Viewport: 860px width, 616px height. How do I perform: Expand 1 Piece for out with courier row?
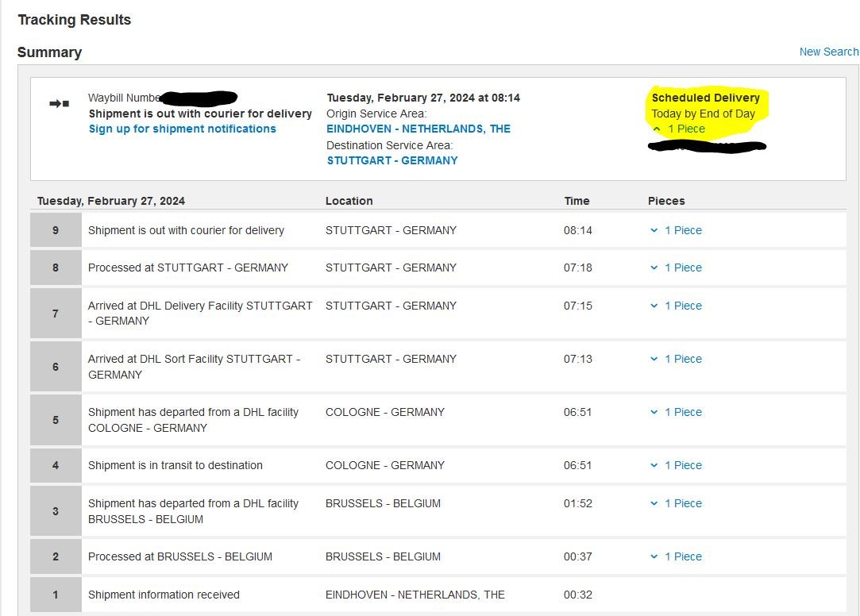tap(676, 231)
